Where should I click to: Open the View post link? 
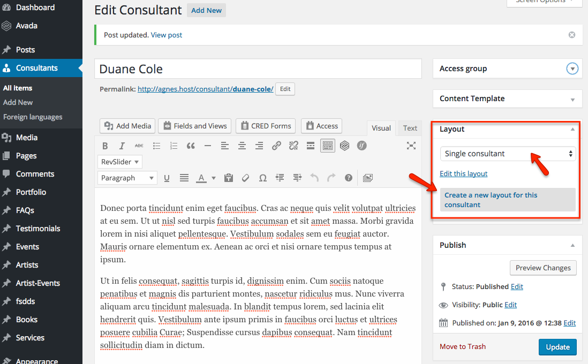[167, 35]
